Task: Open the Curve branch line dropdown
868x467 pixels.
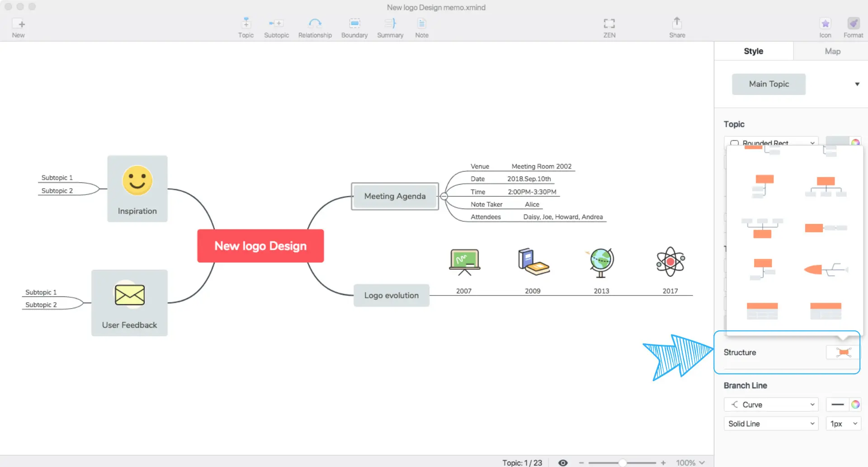Action: click(x=771, y=405)
